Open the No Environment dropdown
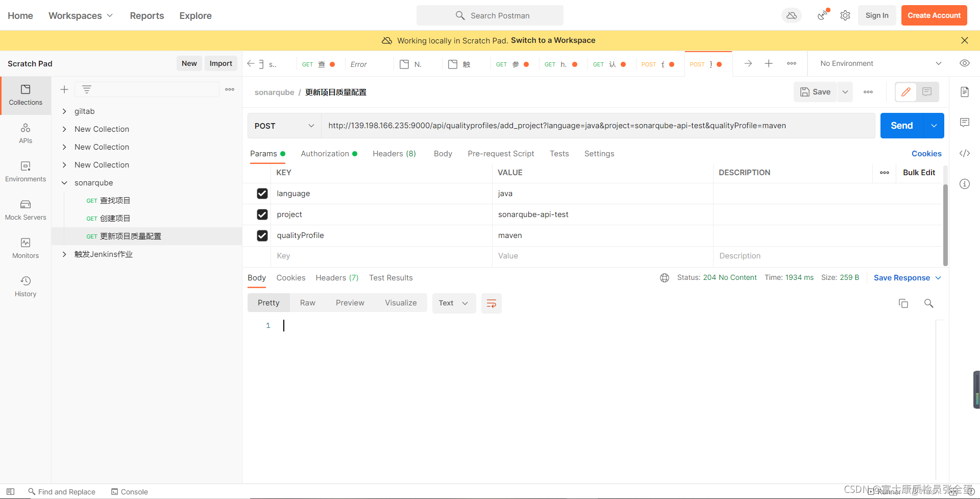Image resolution: width=980 pixels, height=499 pixels. pos(881,63)
